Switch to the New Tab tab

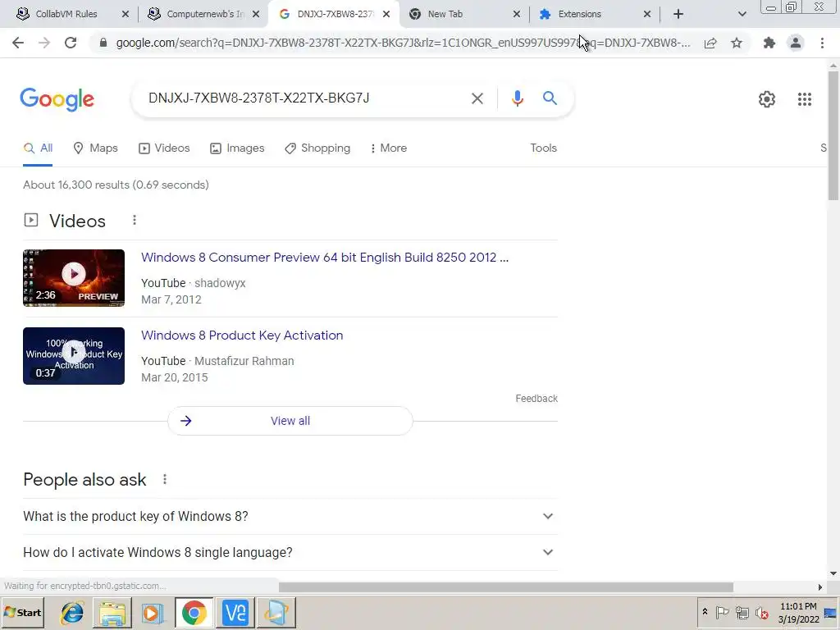click(x=464, y=14)
